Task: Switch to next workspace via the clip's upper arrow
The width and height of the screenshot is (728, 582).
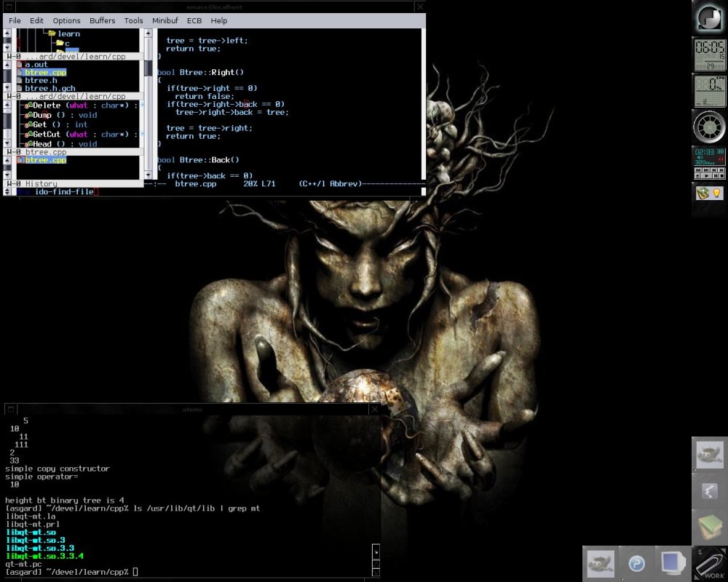Action: pos(724,551)
